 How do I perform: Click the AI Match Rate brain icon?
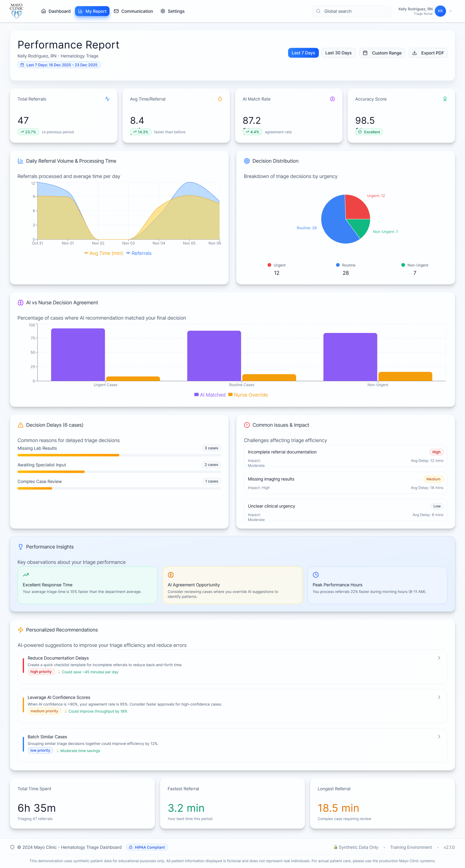pos(332,99)
